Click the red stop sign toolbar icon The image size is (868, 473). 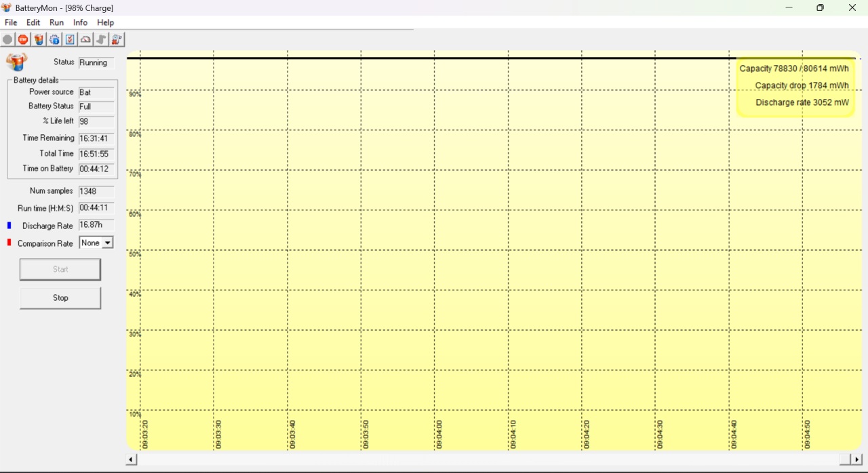pyautogui.click(x=23, y=40)
